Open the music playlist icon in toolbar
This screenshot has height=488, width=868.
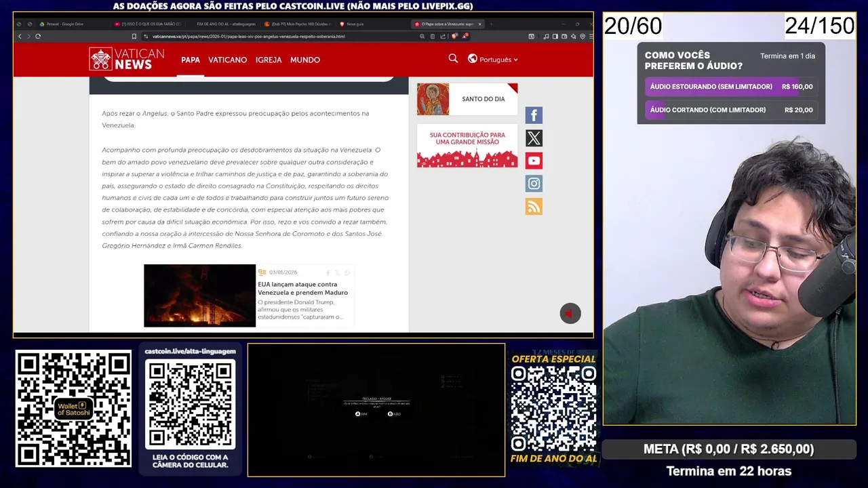546,36
